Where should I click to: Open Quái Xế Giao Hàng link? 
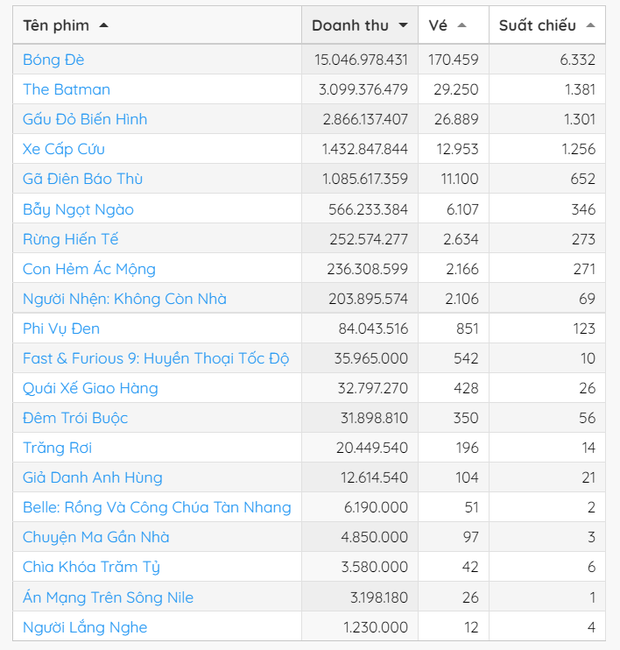coord(90,388)
